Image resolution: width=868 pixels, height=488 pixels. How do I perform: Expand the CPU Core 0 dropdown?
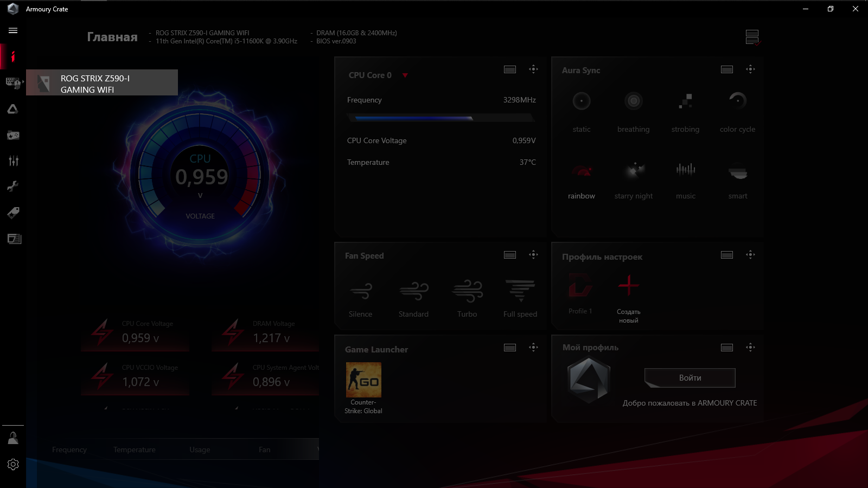tap(405, 75)
